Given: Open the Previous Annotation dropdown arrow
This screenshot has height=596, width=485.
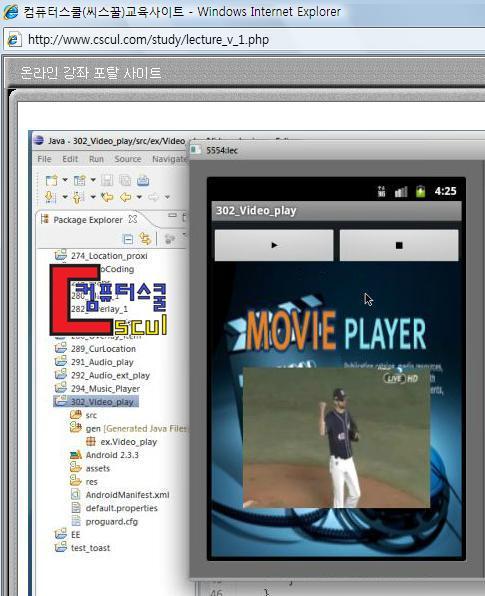Looking at the screenshot, I should point(93,197).
